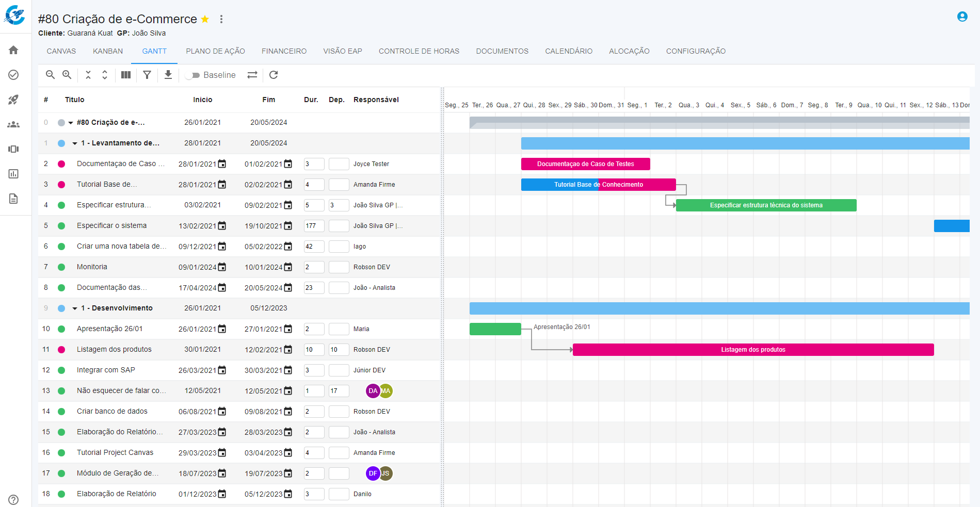Refresh the Gantt chart
The width and height of the screenshot is (980, 507).
click(x=274, y=75)
